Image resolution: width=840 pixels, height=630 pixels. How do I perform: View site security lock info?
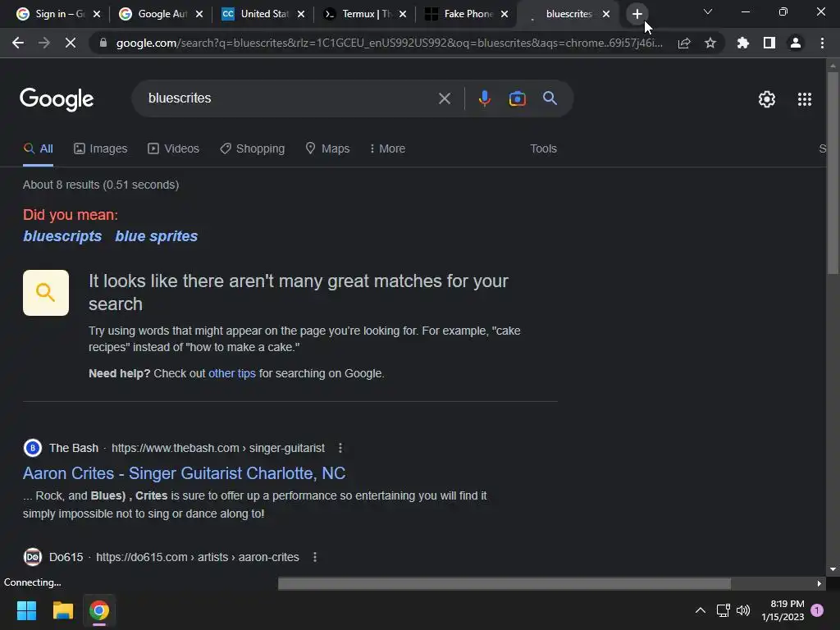coord(103,43)
